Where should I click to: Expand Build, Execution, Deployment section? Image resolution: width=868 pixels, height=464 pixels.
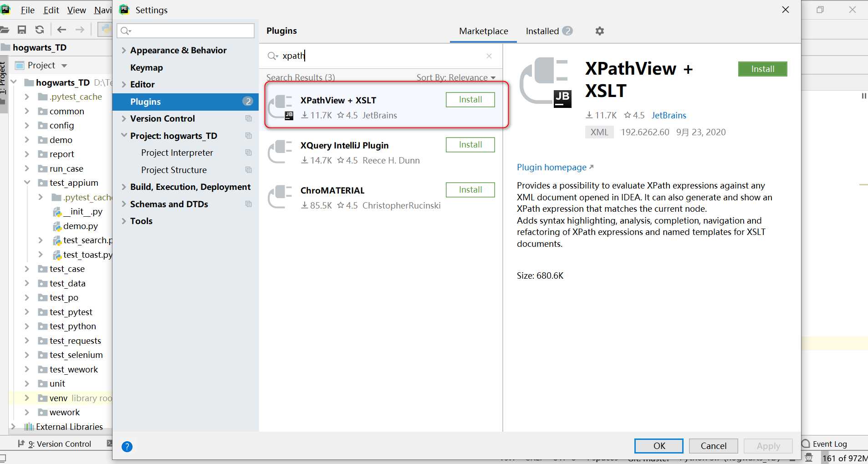coord(124,187)
